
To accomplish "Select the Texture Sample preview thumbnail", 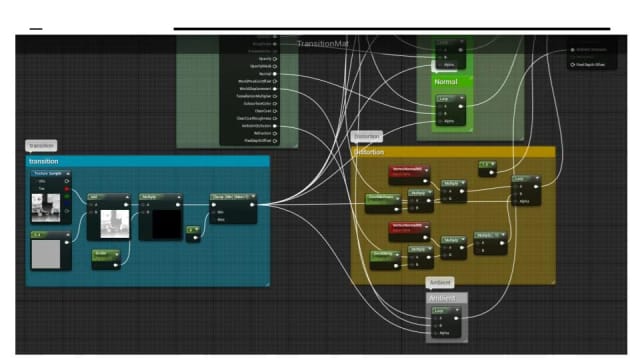I will coord(46,208).
